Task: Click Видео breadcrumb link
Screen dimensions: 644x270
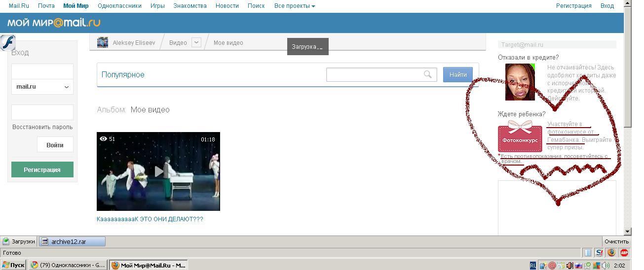Action: [178, 43]
